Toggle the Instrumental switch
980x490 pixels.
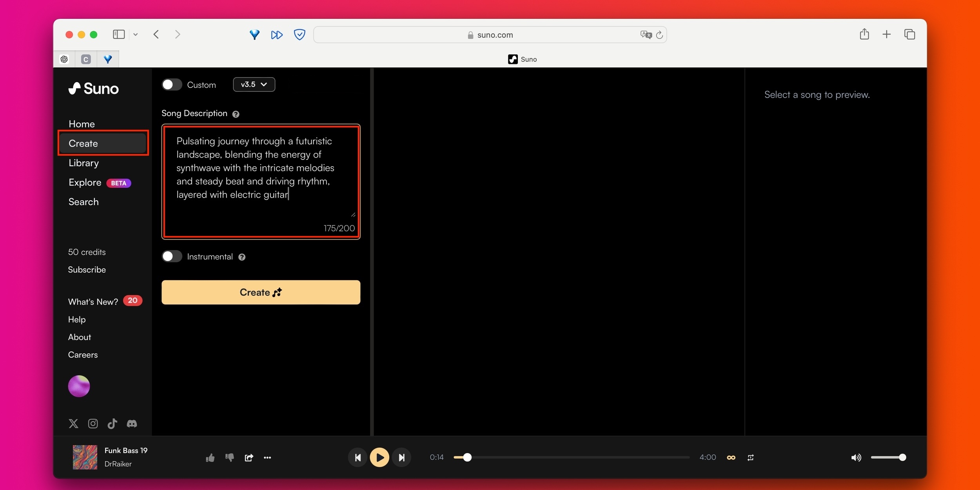pos(172,256)
